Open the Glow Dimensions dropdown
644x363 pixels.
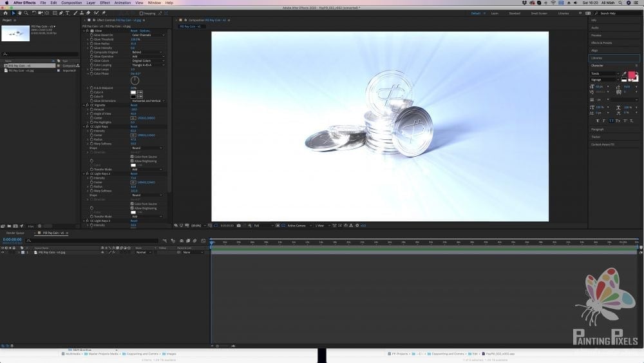147,101
